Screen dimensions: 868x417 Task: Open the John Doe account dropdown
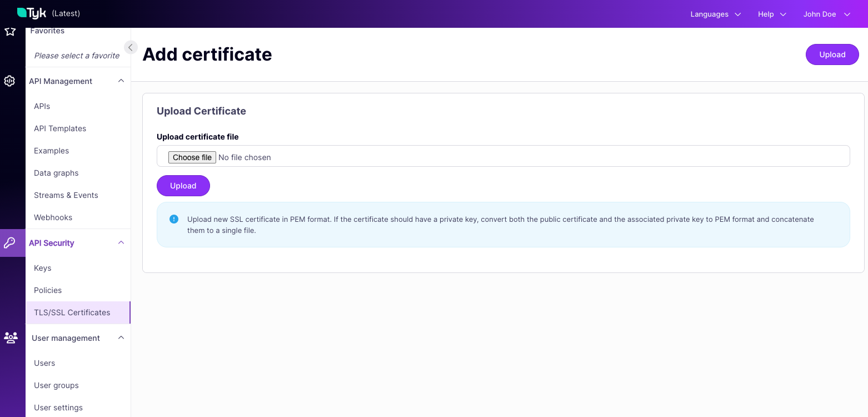827,14
